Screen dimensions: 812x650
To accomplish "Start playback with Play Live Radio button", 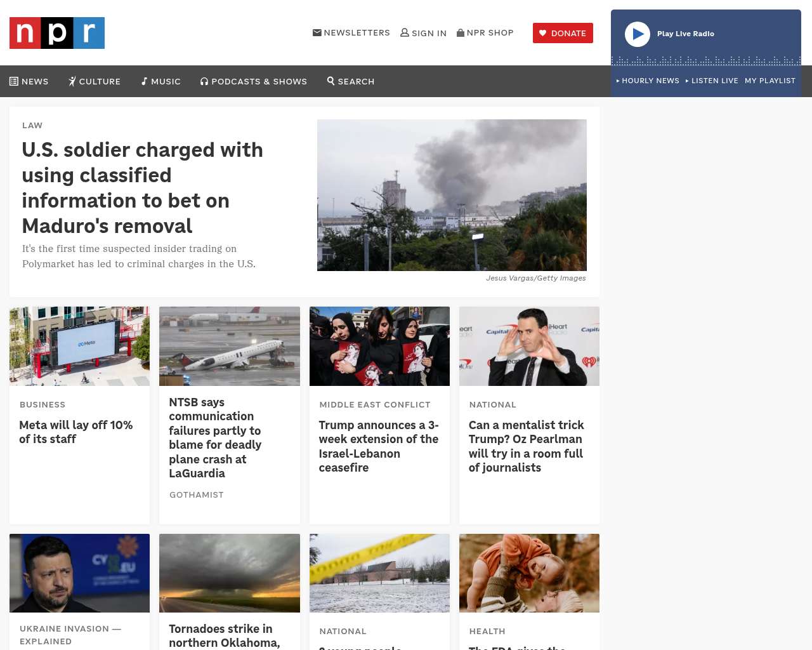I will point(638,34).
